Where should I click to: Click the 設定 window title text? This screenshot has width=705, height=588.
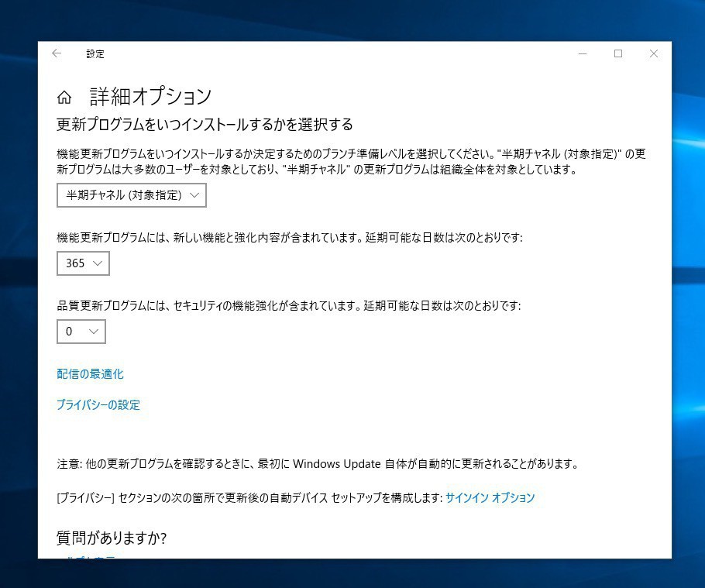point(95,54)
